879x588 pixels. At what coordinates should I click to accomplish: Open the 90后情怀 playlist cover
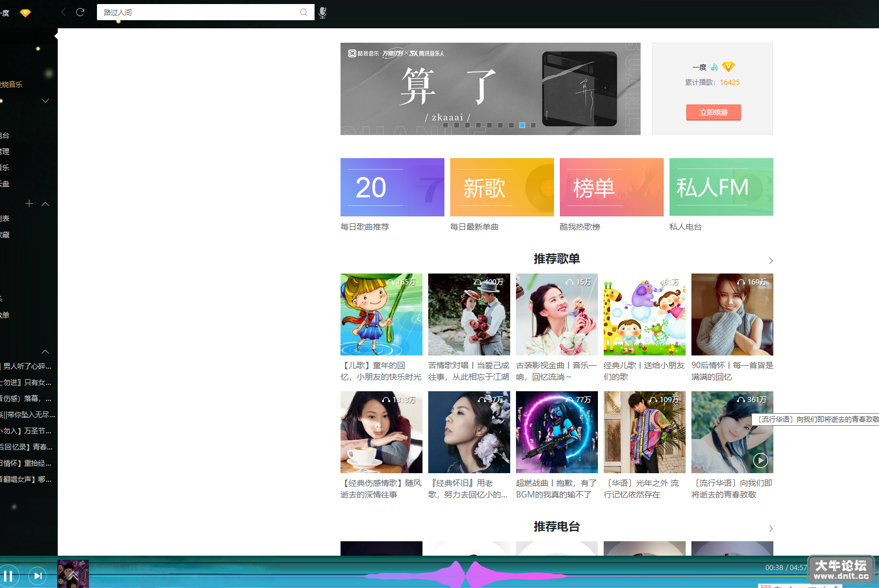pos(732,314)
